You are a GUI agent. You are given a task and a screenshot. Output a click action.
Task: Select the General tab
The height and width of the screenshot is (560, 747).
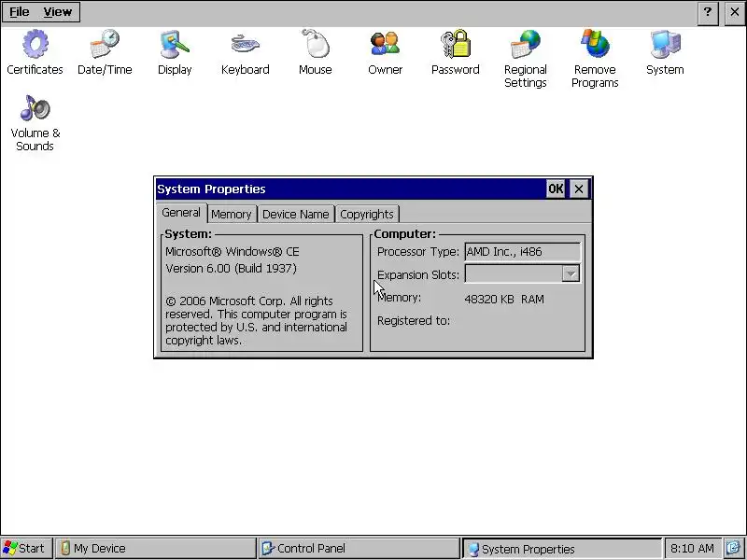[x=181, y=213]
